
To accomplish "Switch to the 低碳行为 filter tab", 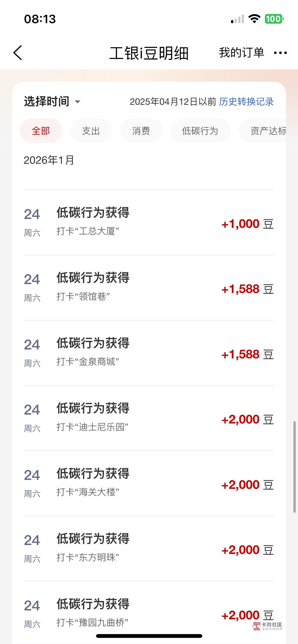I will click(200, 131).
